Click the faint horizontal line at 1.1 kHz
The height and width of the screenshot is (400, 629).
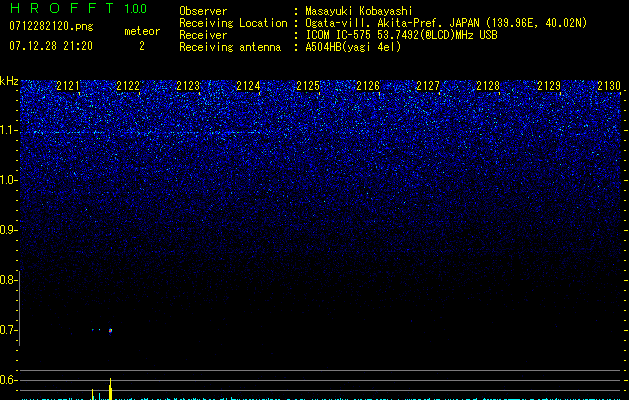coord(140,132)
